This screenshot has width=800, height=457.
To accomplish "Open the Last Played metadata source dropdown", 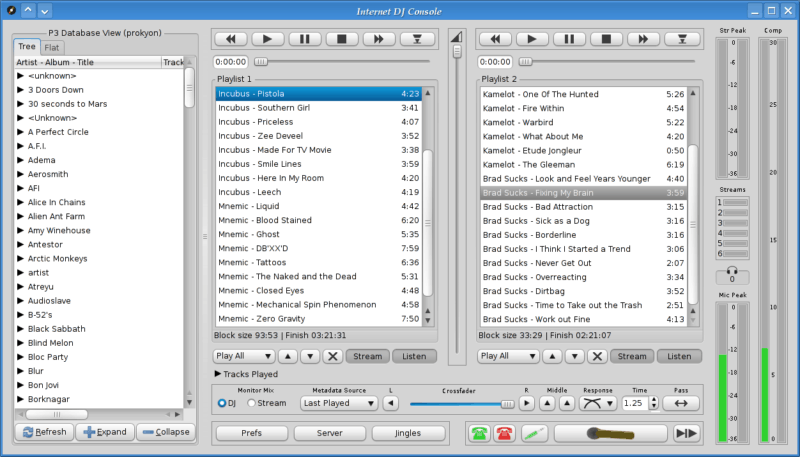I will pyautogui.click(x=339, y=403).
